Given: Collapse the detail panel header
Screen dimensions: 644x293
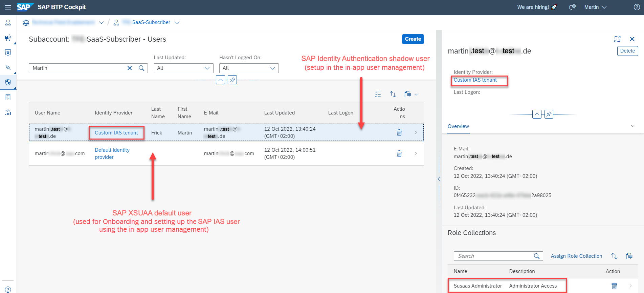Looking at the screenshot, I should [x=537, y=114].
